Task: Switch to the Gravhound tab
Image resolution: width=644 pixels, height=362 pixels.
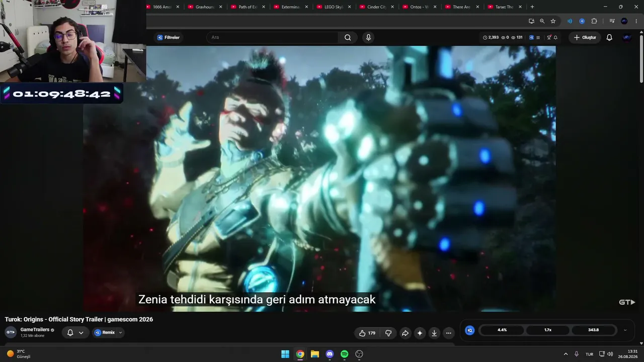Action: pos(205,7)
